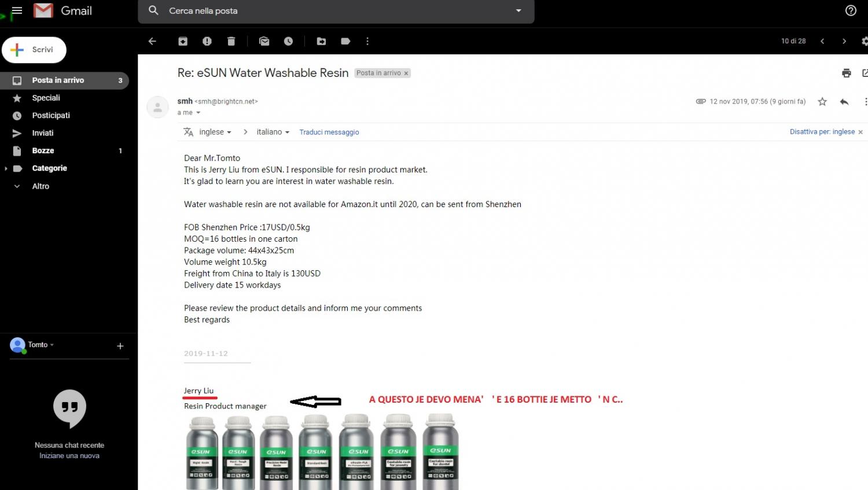Click Iniziane una nuova chat link

(x=69, y=456)
